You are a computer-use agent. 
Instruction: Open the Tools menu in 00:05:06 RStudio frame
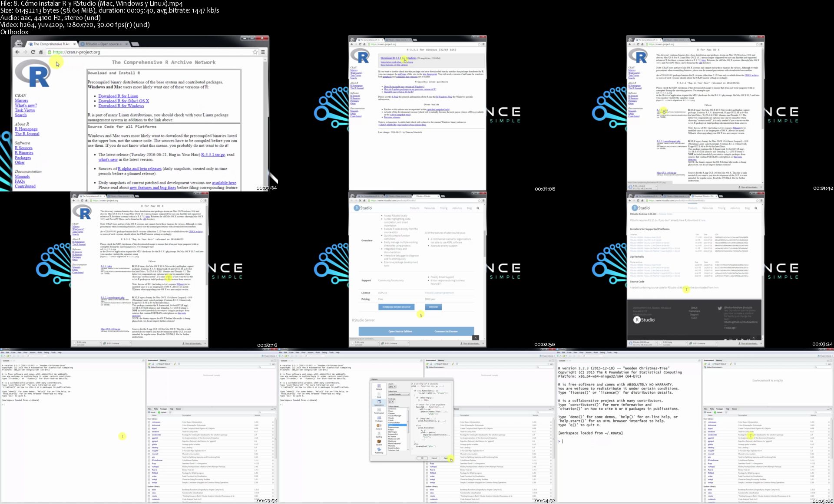pyautogui.click(x=609, y=352)
